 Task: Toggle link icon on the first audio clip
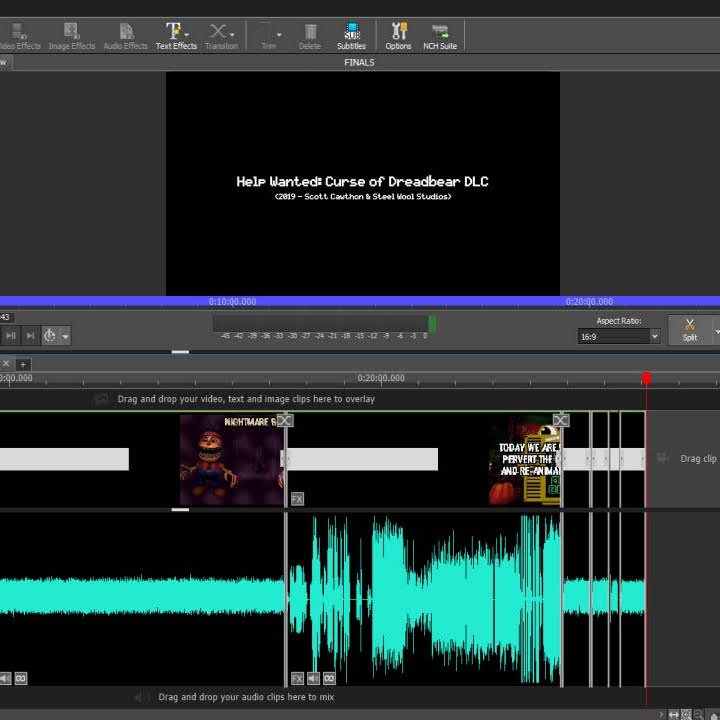pos(20,678)
